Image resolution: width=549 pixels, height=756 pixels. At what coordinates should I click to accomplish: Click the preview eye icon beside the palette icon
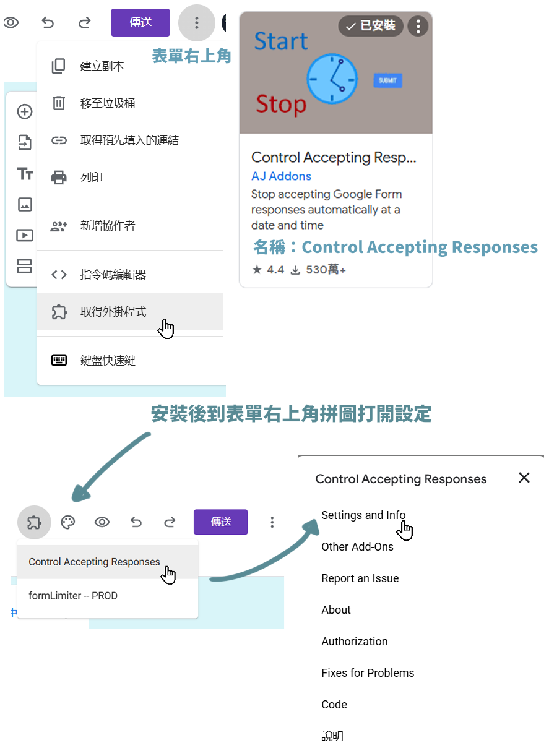pos(102,523)
